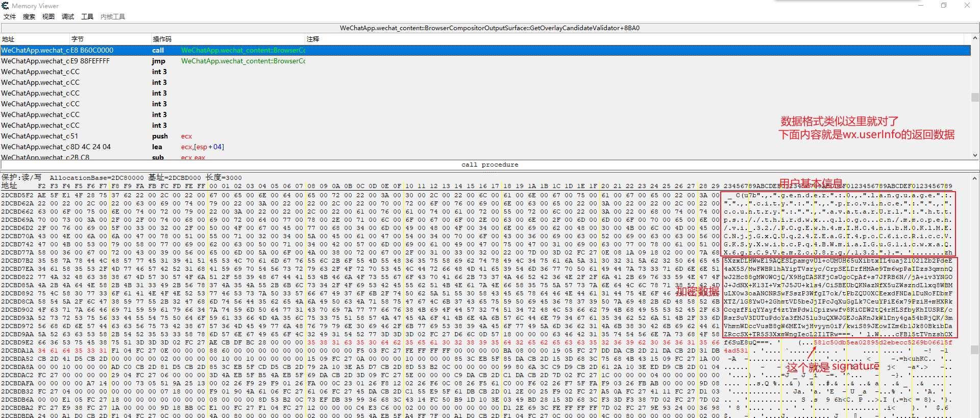Restore down the Memory Viewer window
980x418 pixels.
944,6
